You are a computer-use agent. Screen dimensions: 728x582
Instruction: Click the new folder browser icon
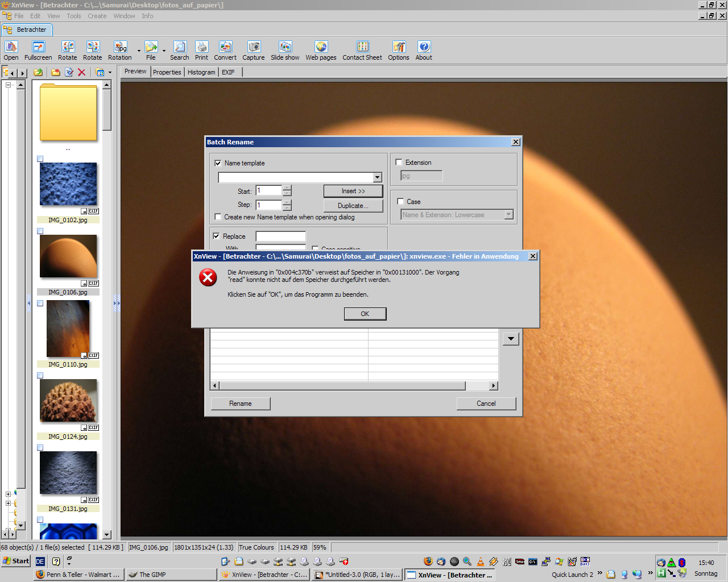coord(56,72)
